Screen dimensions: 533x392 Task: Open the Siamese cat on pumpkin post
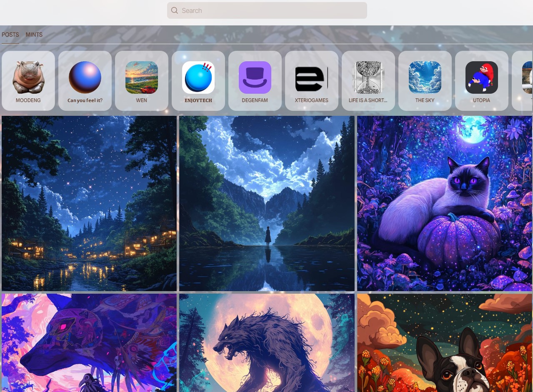pyautogui.click(x=445, y=203)
